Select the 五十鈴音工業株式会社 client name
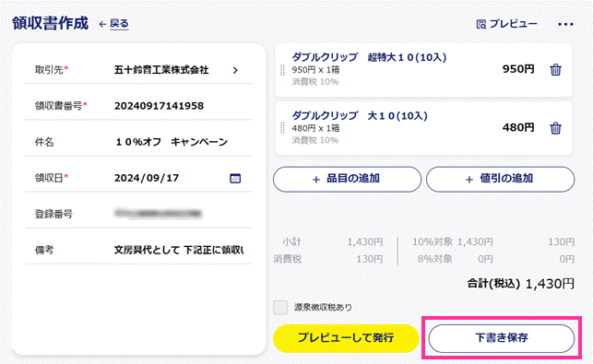This screenshot has height=364, width=593. point(161,70)
